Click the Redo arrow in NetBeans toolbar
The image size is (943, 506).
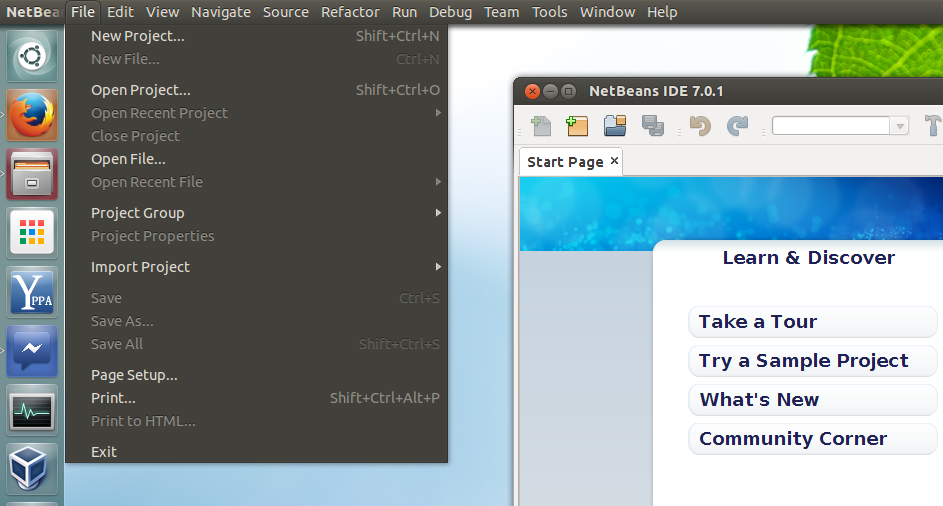click(737, 126)
